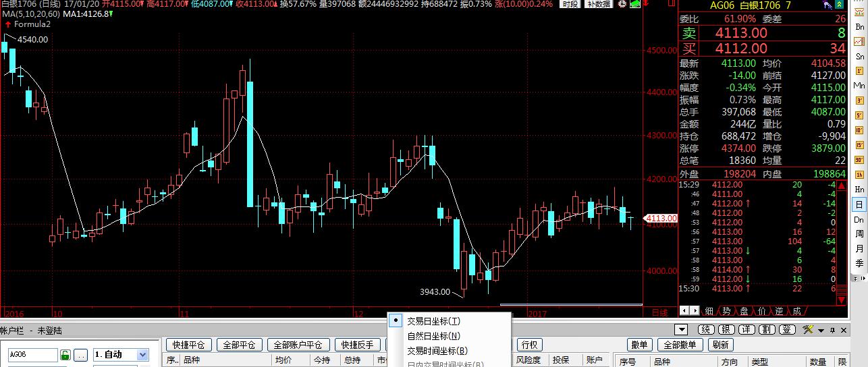Open the 价 tab under tick list
Image resolution: width=868 pixels, height=367 pixels.
pos(761,311)
